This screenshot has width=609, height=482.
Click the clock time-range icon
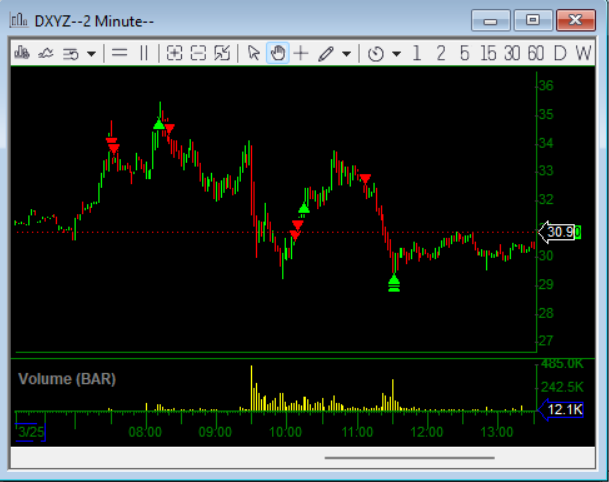[376, 54]
